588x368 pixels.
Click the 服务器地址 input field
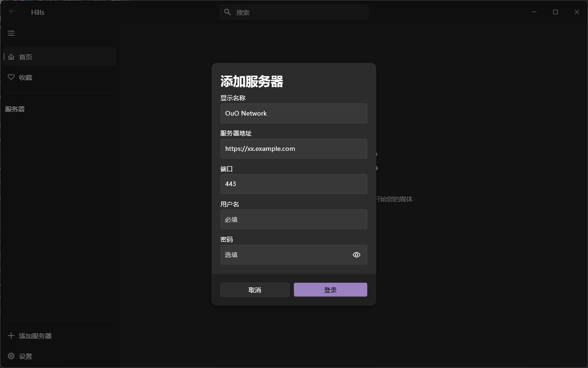pos(294,148)
